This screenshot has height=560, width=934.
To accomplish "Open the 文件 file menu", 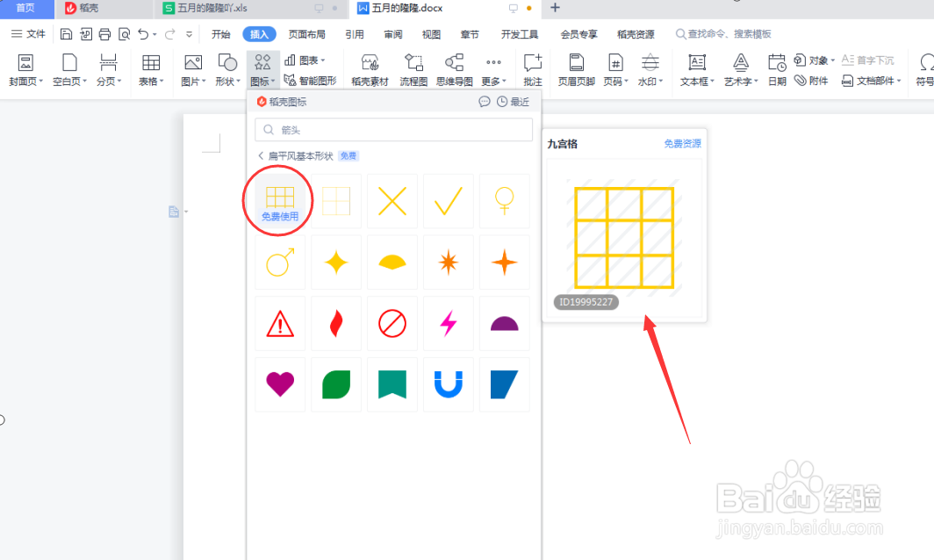I will (29, 34).
